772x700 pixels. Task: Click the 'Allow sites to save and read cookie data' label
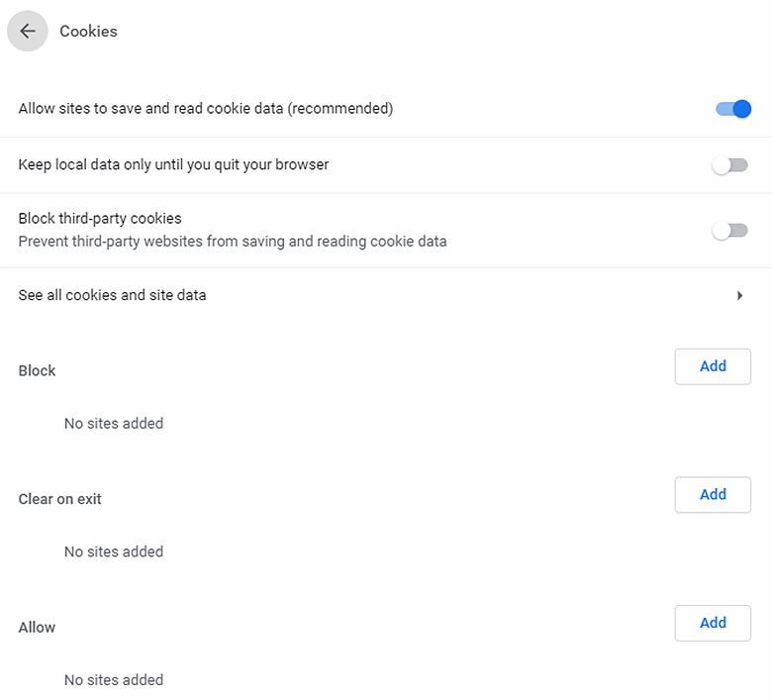tap(206, 109)
